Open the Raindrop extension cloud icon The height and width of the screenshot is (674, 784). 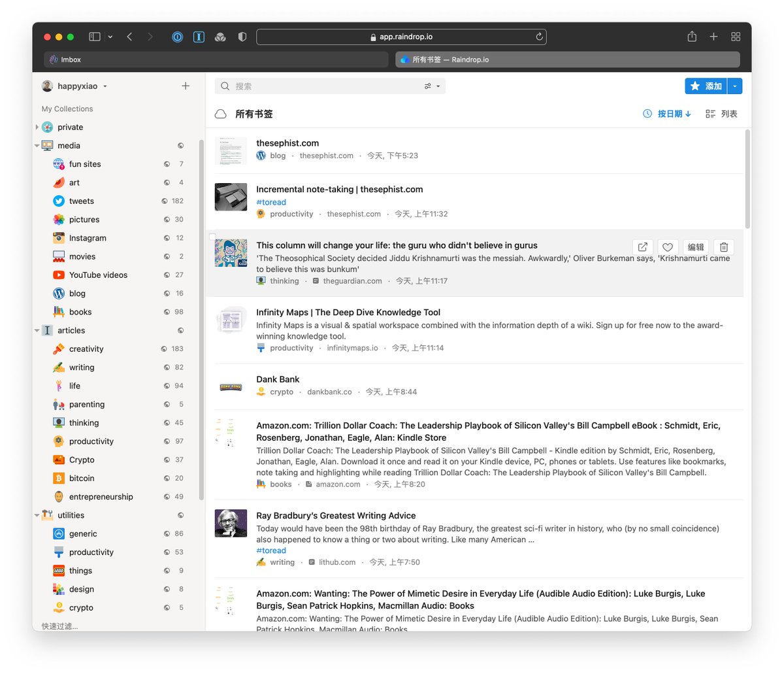pyautogui.click(x=220, y=37)
